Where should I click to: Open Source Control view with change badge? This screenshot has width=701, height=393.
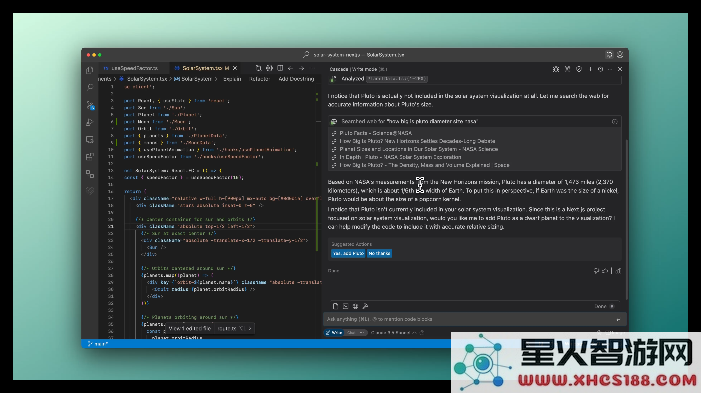point(90,105)
